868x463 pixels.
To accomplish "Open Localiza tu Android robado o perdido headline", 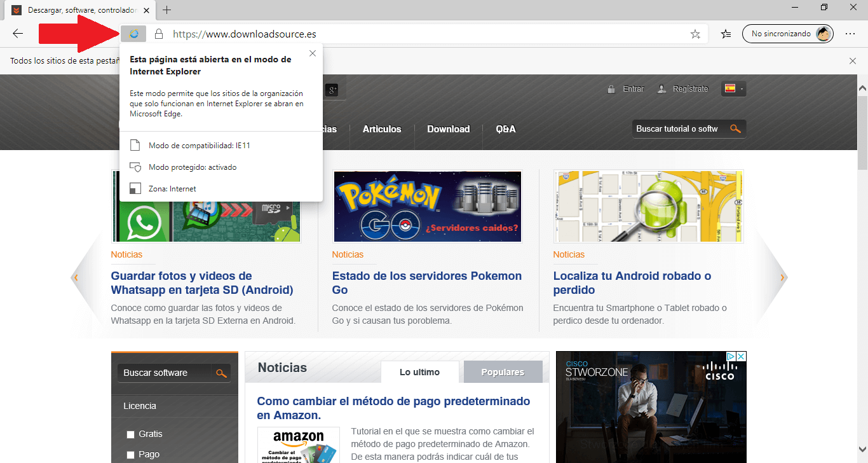I will pos(632,283).
